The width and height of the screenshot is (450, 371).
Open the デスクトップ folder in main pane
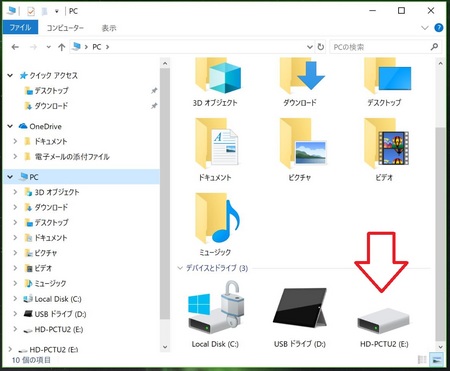(387, 75)
